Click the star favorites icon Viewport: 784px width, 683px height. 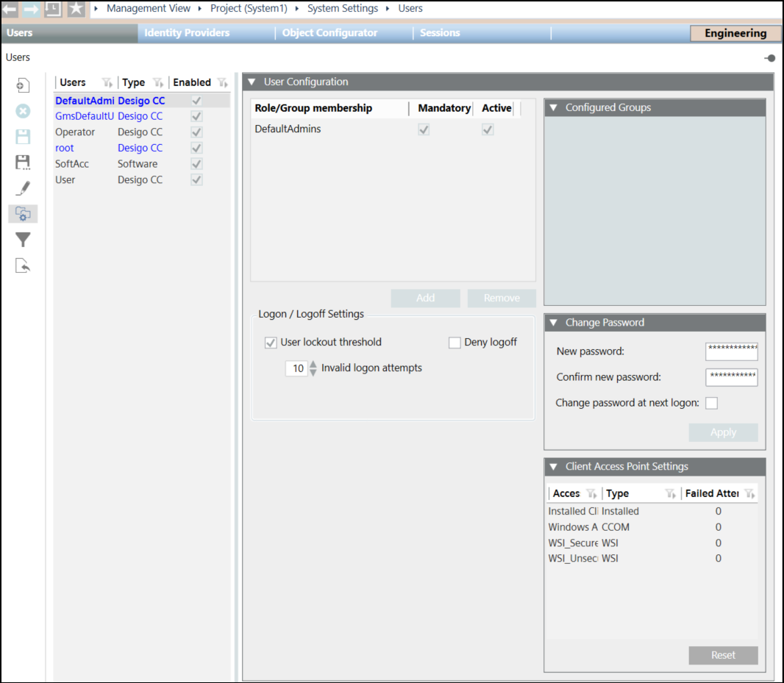(x=76, y=9)
